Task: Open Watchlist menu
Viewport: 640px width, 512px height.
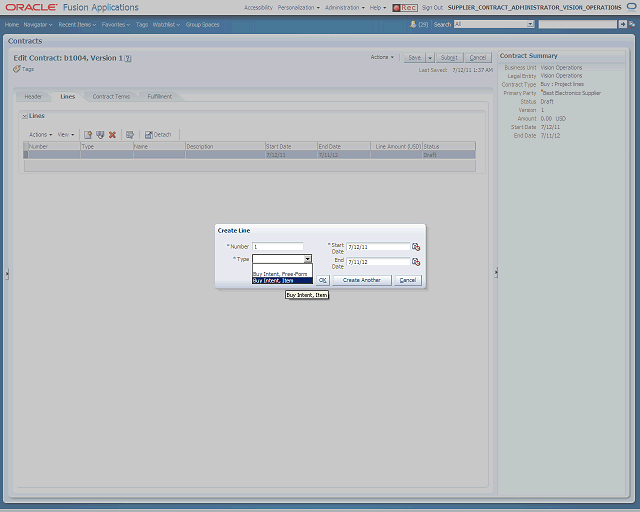Action: (166, 24)
